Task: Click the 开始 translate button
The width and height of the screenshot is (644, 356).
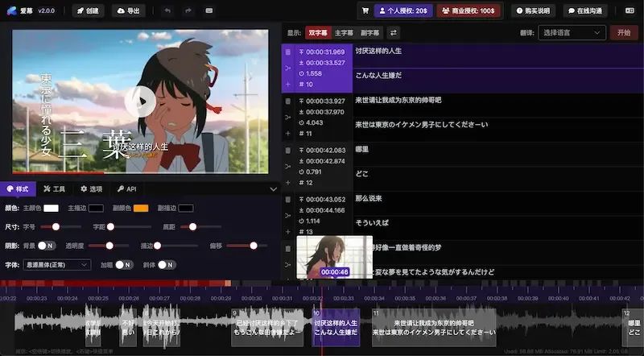Action: point(623,32)
